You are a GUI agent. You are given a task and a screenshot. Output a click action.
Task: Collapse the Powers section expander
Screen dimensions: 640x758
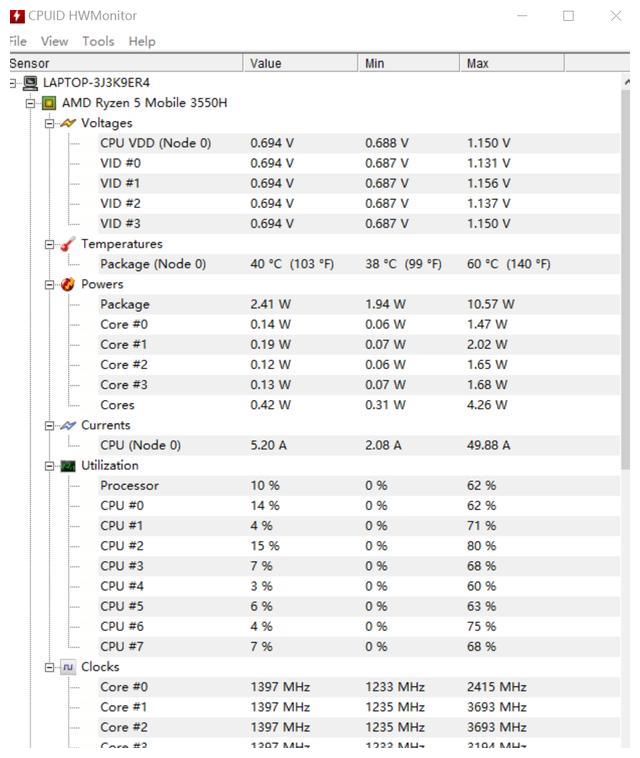click(x=49, y=285)
